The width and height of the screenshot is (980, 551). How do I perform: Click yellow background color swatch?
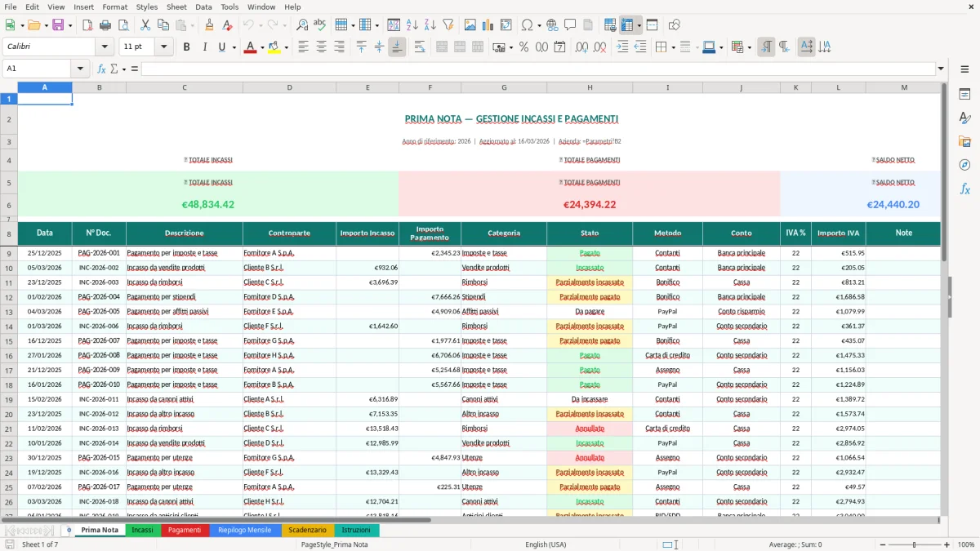click(274, 47)
